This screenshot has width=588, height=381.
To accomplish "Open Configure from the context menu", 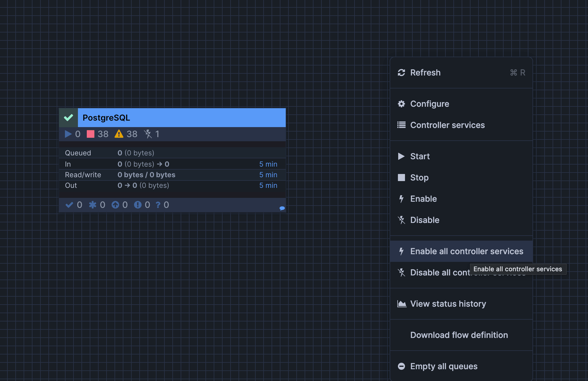I will pyautogui.click(x=461, y=104).
